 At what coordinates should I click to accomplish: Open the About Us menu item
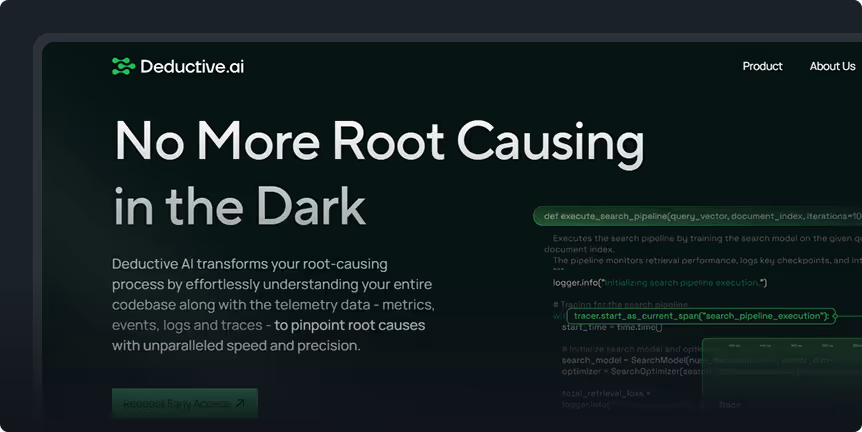coord(832,66)
